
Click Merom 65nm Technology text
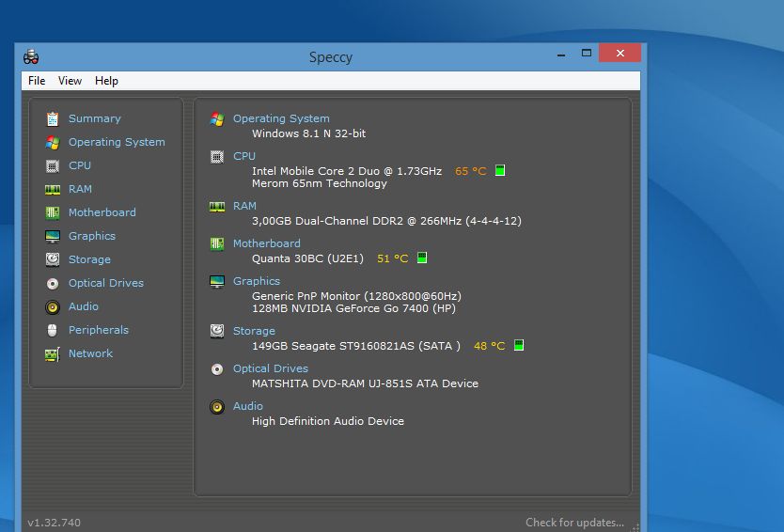[320, 183]
